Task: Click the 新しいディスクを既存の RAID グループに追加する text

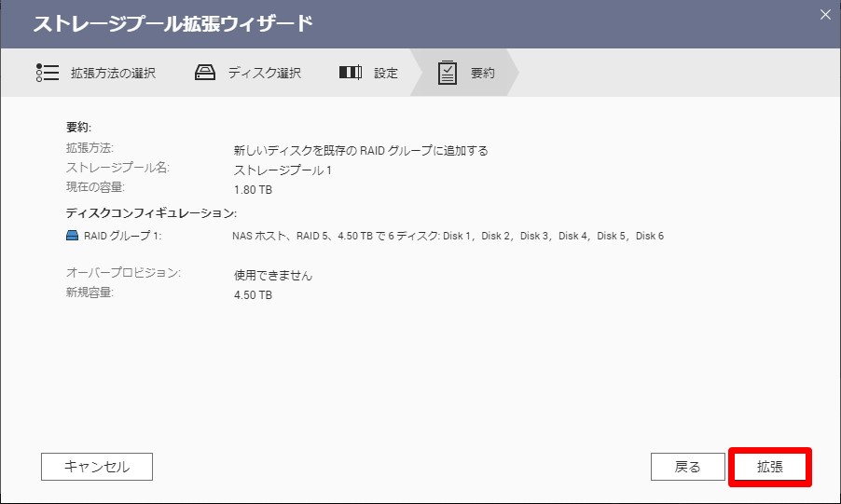Action: coord(361,151)
